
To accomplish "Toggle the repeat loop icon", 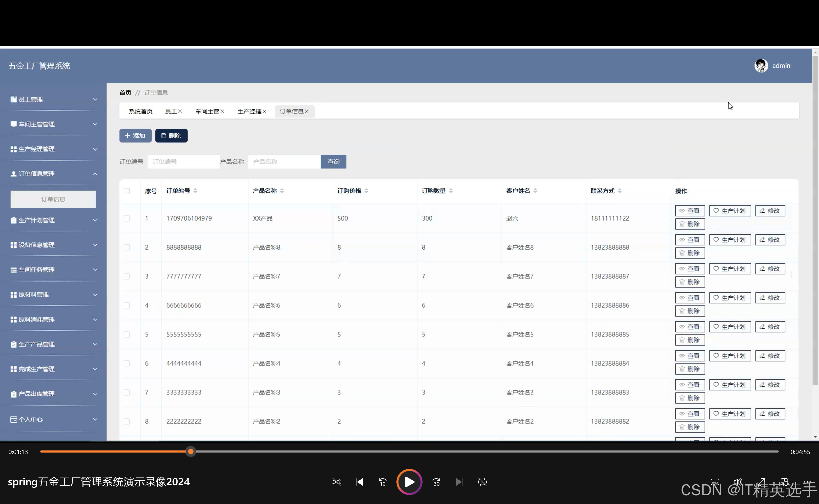I will [x=482, y=482].
